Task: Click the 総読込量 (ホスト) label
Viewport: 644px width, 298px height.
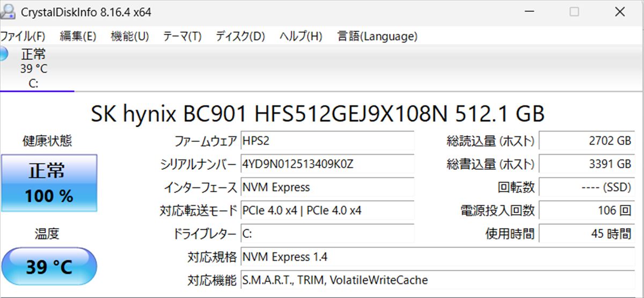Action: click(x=491, y=141)
